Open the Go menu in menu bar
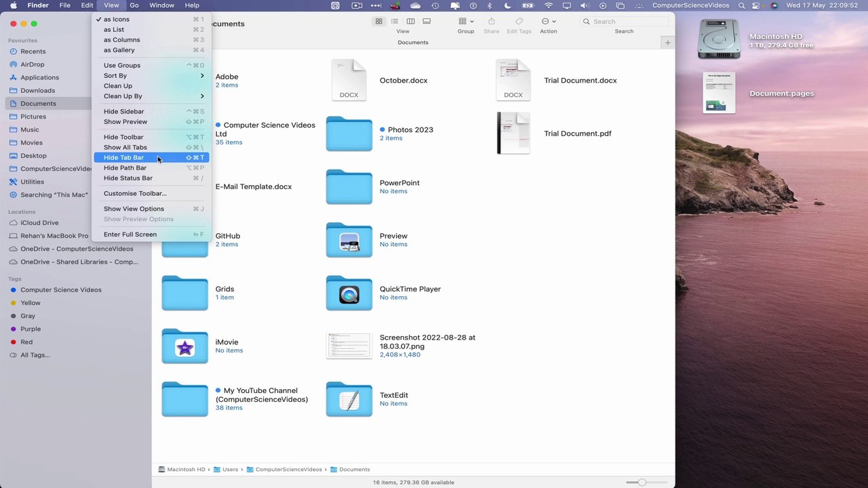 coord(134,5)
